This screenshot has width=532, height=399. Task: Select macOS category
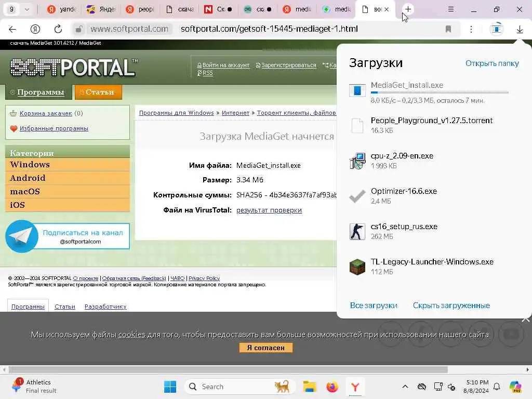[68, 192]
